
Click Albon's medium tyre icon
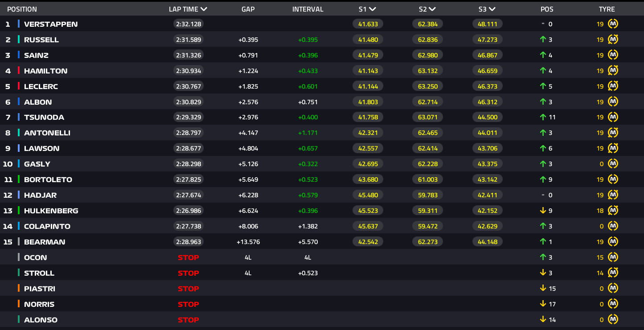pos(613,102)
